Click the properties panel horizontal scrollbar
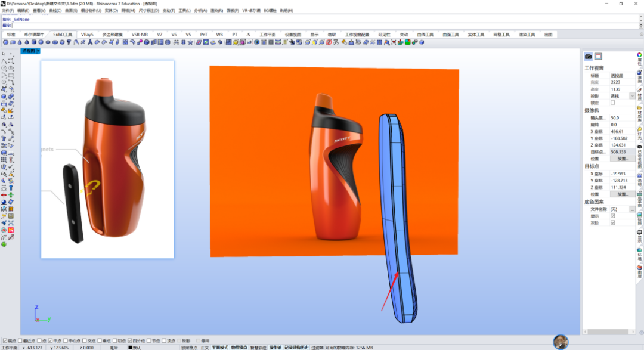The height and width of the screenshot is (350, 644). (x=609, y=332)
